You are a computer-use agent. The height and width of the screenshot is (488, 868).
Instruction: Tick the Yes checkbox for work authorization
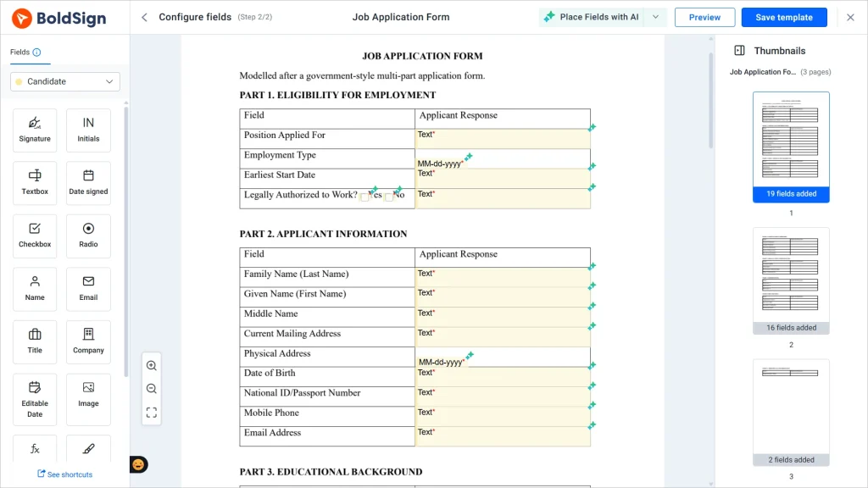coord(364,197)
